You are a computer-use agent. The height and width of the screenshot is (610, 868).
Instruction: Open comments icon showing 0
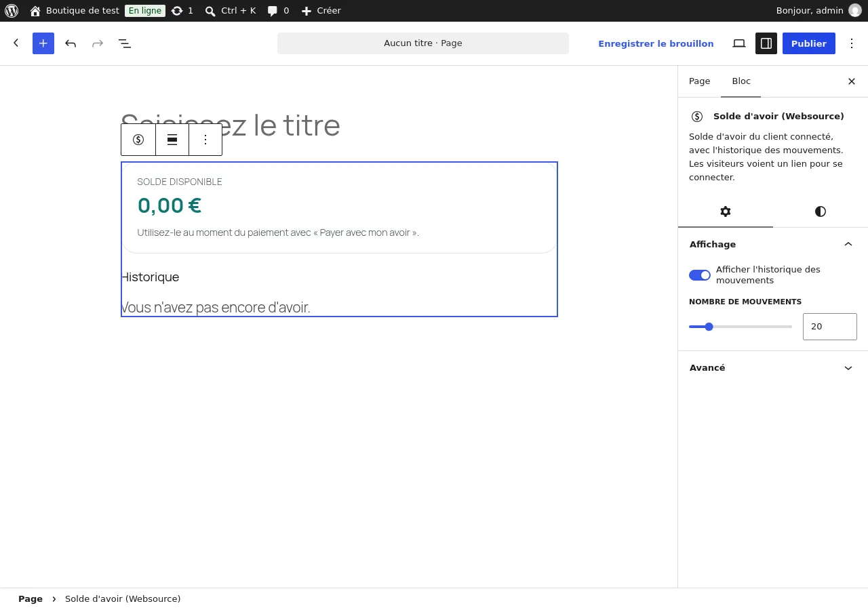tap(278, 11)
